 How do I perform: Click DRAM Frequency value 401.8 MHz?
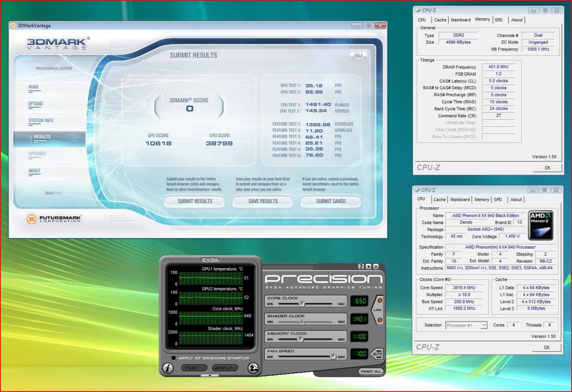pyautogui.click(x=498, y=67)
